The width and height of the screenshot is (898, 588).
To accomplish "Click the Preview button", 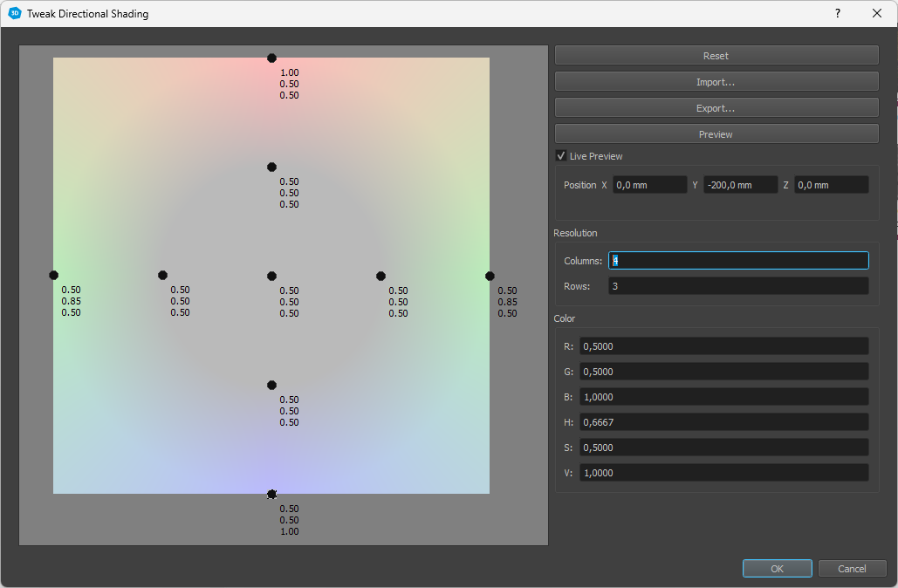I will 716,134.
